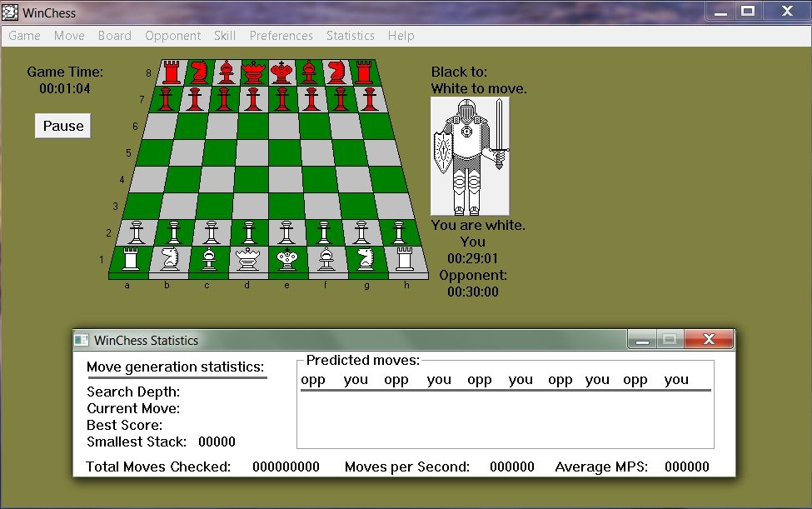Open the Skill menu
The image size is (812, 509).
(x=225, y=36)
